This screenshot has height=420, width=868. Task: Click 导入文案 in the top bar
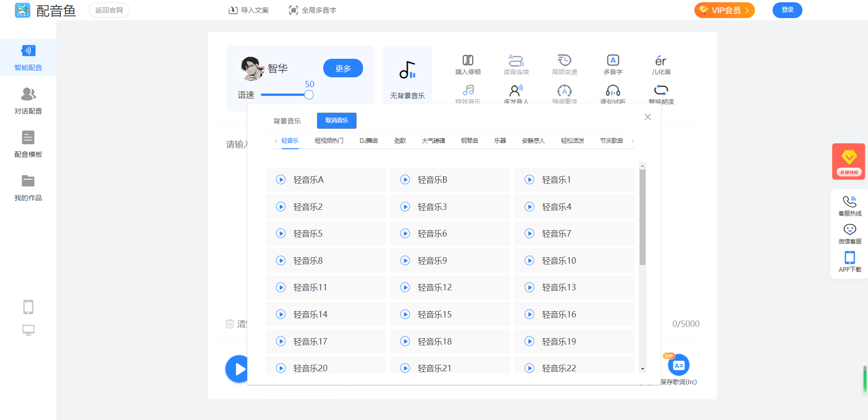point(249,10)
